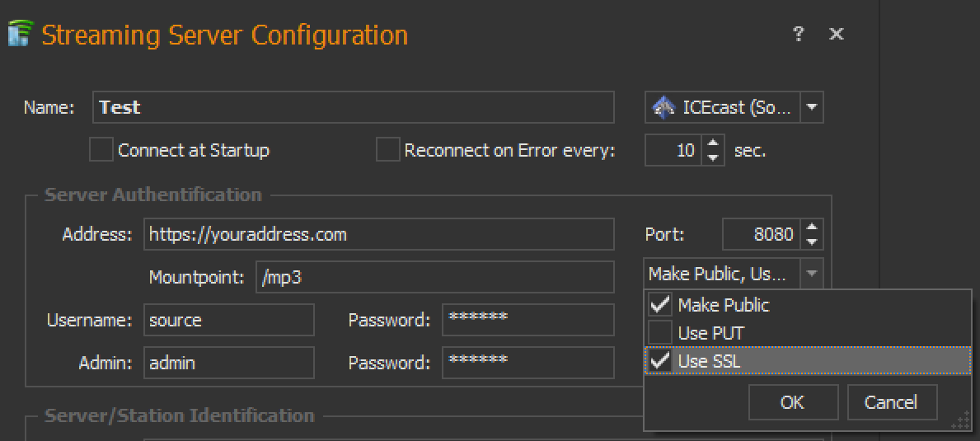
Task: Increase the reconnect seconds value
Action: pyautogui.click(x=714, y=144)
